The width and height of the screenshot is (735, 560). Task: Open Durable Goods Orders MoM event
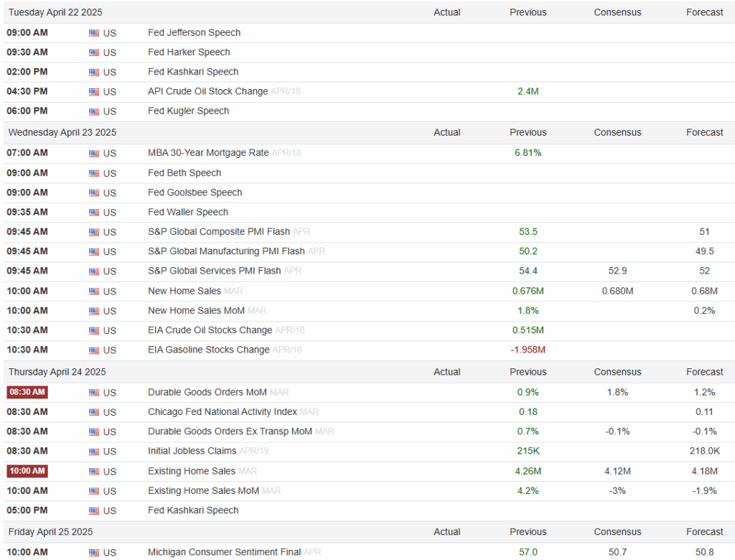coord(207,392)
